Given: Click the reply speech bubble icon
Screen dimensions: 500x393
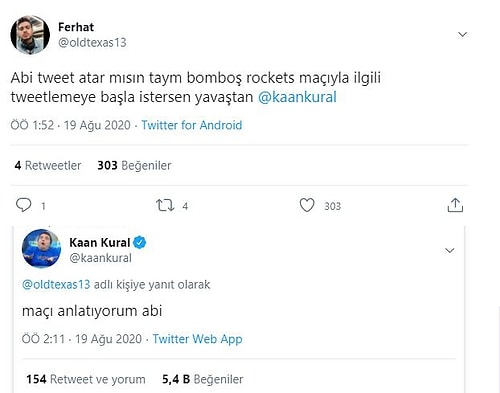Looking at the screenshot, I should [24, 205].
